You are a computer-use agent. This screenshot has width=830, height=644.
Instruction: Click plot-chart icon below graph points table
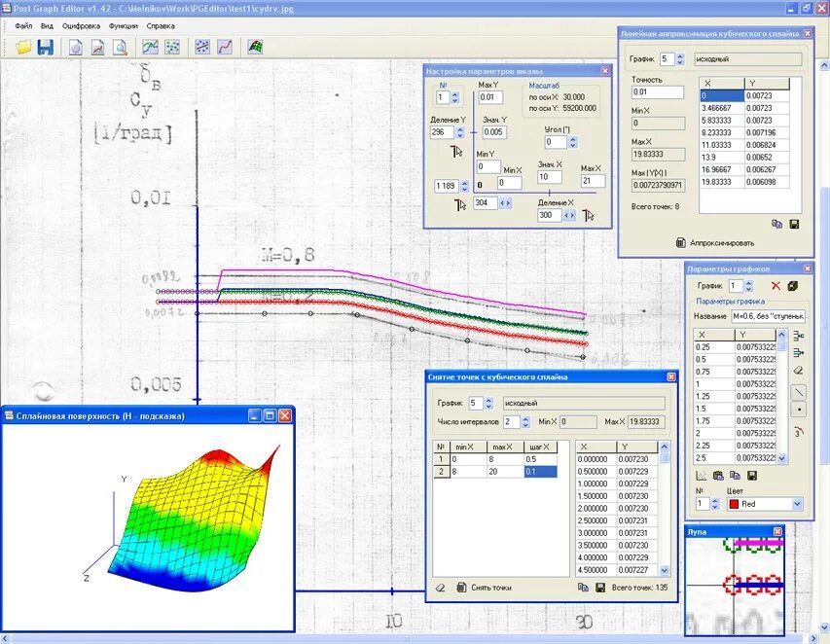tap(701, 476)
